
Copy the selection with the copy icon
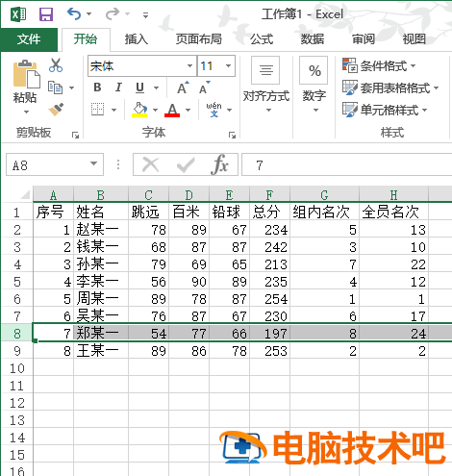tap(55, 88)
